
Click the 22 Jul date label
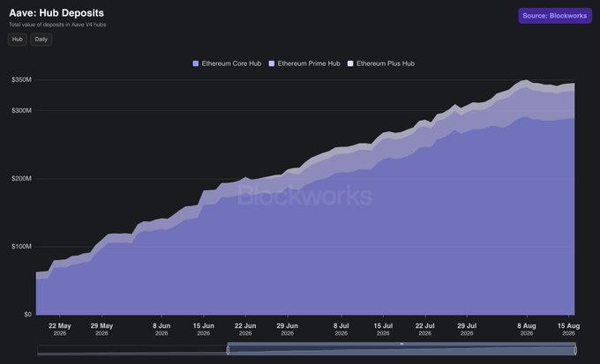tap(424, 329)
